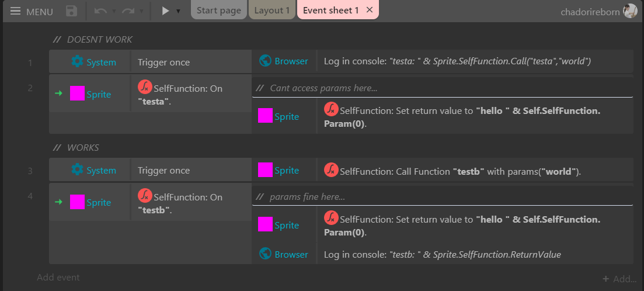
Task: Open the undo history dropdown arrow
Action: [114, 11]
